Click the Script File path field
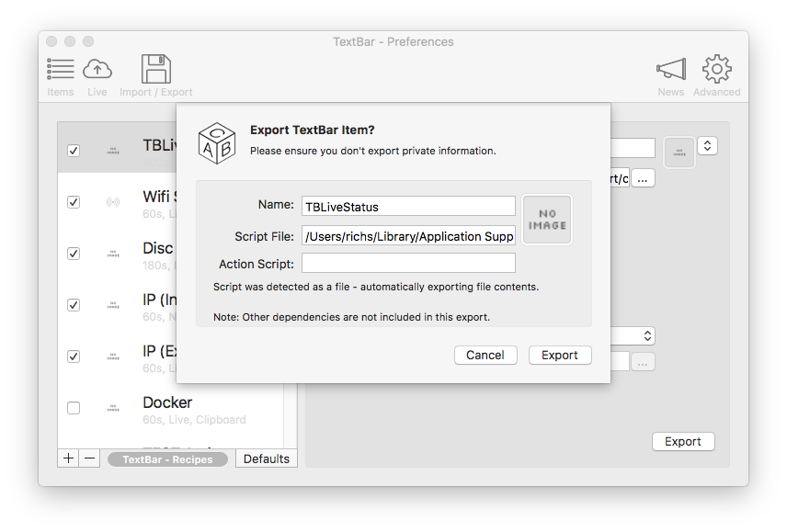This screenshot has width=787, height=532. [408, 235]
